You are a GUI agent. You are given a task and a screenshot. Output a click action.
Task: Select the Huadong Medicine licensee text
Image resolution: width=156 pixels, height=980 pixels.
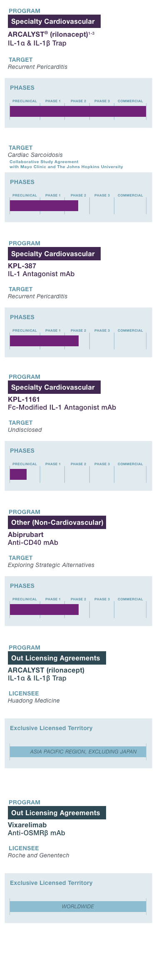34,700
